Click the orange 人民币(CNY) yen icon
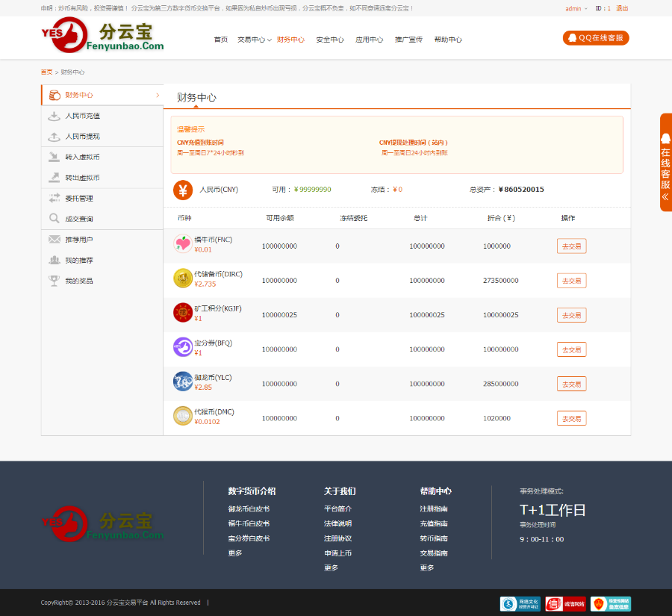Screen dimensions: 672x616 (183, 190)
